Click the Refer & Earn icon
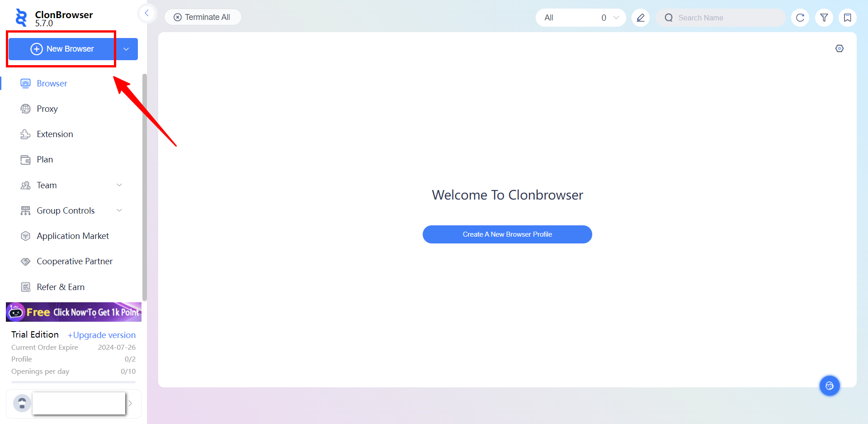 point(26,287)
